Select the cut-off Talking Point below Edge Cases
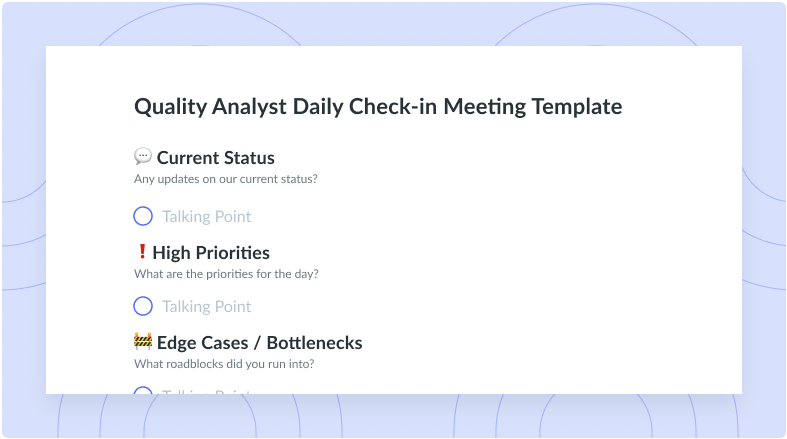Viewport: 787px width, 439px height. (x=206, y=391)
